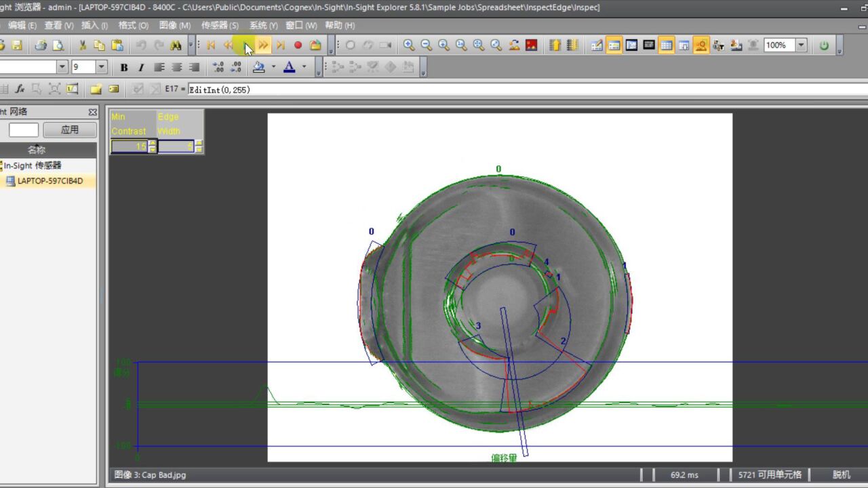Viewport: 868px width, 488px height.
Task: Select LAPTOP-597CIB4D in the sensor tree
Action: click(x=50, y=181)
